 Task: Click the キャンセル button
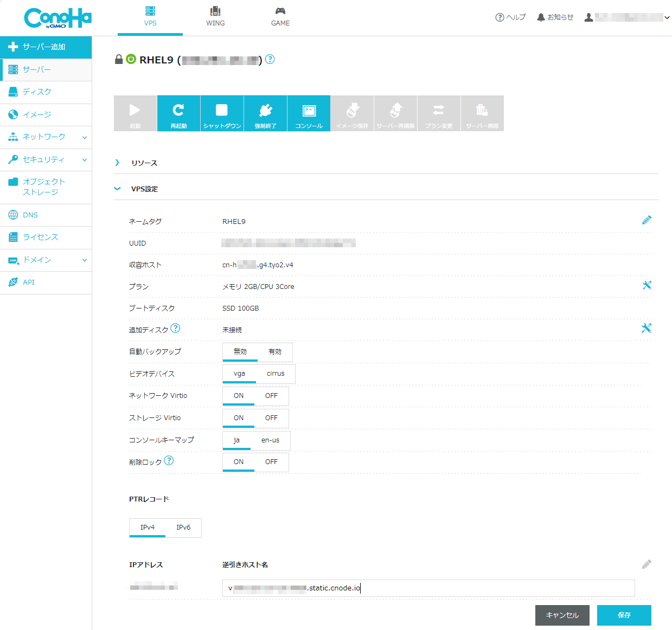click(562, 615)
